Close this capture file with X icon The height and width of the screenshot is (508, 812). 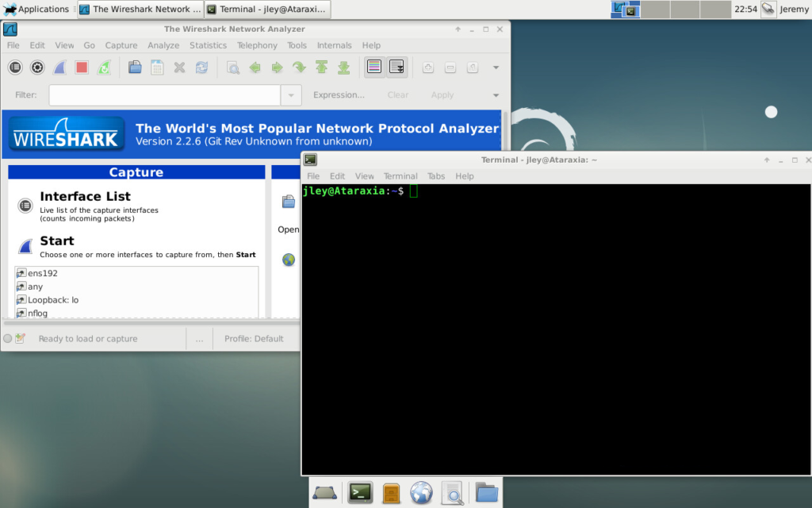tap(180, 67)
